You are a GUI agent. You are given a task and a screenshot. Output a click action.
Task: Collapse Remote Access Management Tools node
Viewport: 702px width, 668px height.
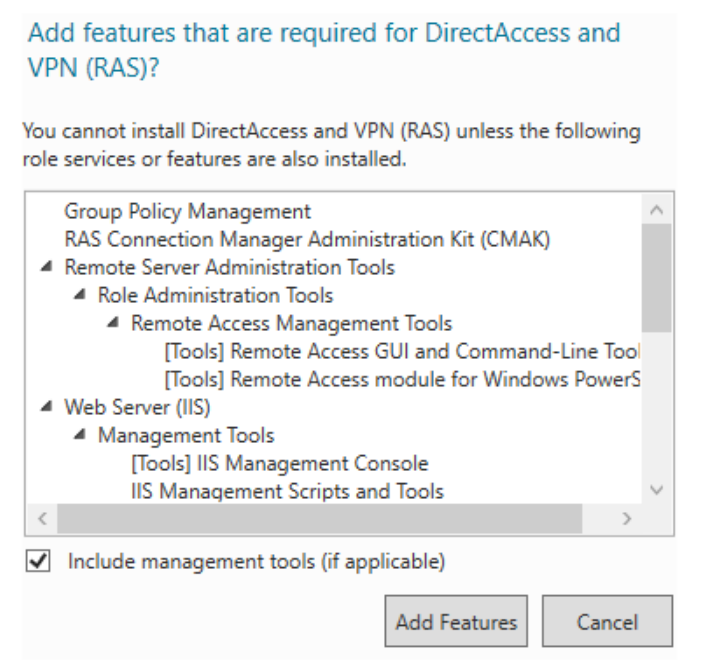[113, 324]
